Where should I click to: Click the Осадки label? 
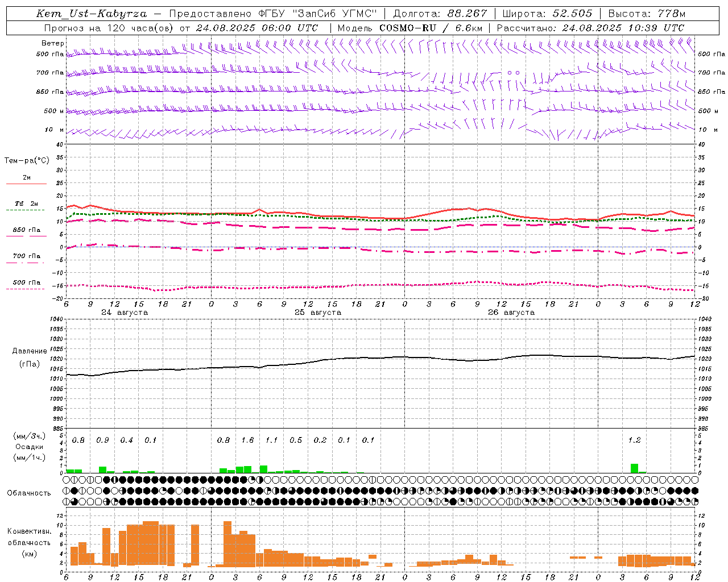(x=30, y=447)
